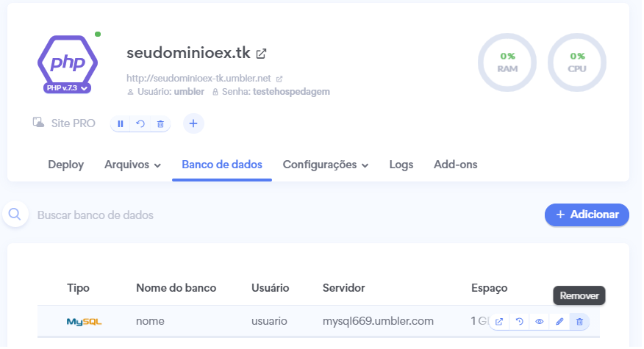Click the Nome do banco column header

coord(176,288)
